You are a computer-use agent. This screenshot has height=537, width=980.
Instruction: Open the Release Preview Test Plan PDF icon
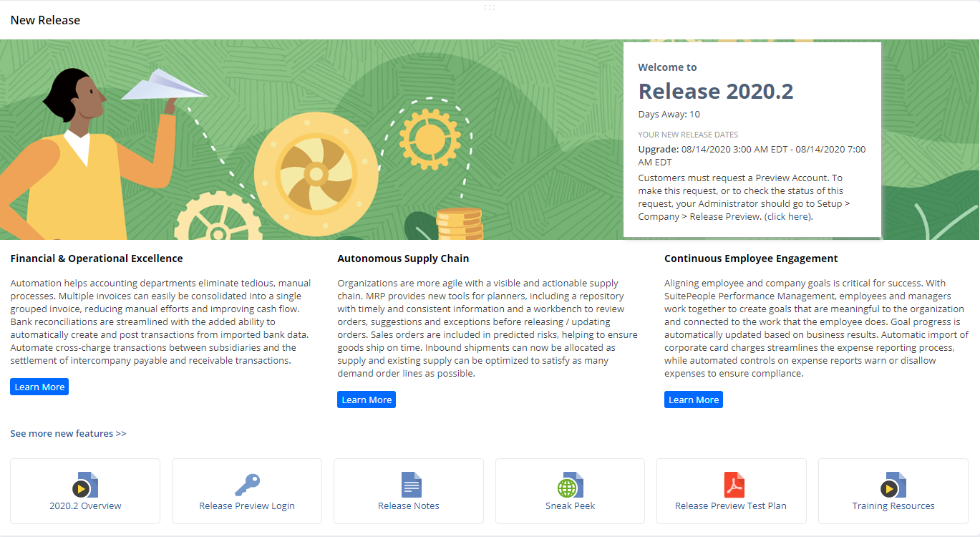(x=734, y=485)
